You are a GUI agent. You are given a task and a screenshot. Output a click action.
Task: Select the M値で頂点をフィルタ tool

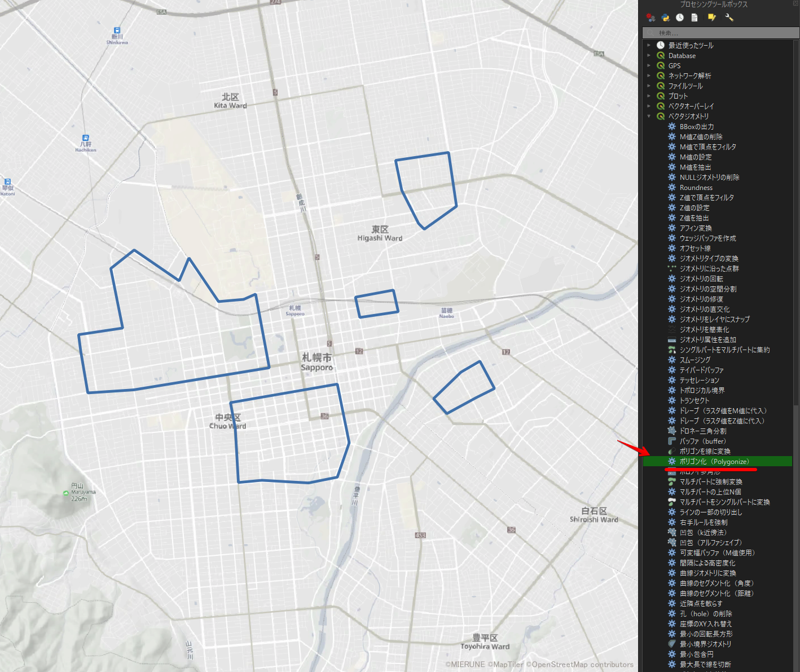(x=707, y=147)
